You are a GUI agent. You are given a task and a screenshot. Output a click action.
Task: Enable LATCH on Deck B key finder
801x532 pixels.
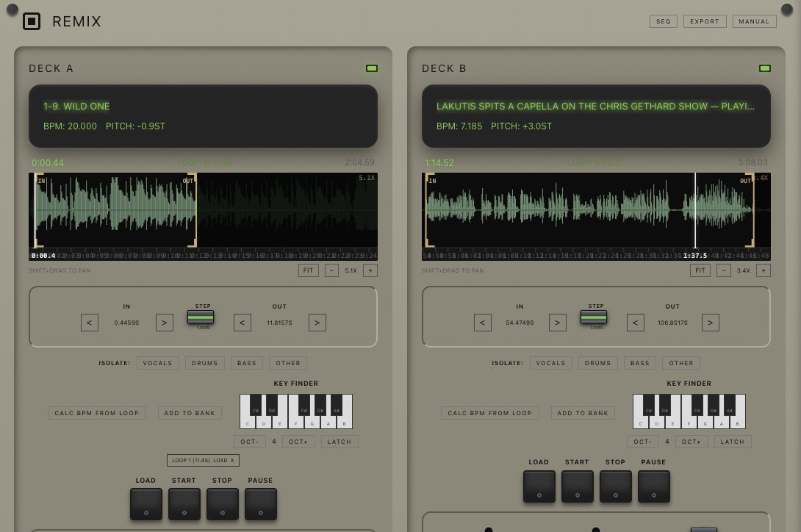click(733, 442)
